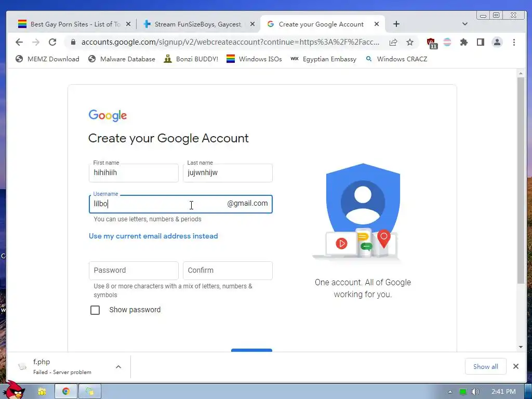The height and width of the screenshot is (399, 532).
Task: Click the Chrome taskbar icon
Action: 66,392
